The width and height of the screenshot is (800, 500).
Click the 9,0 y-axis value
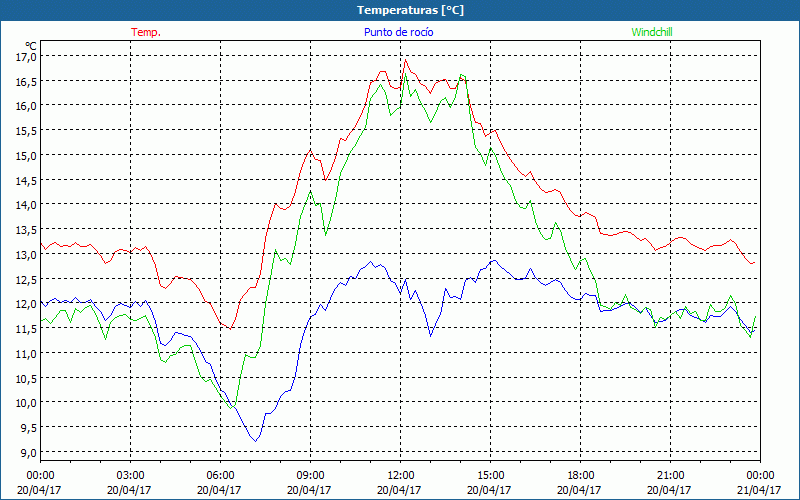tap(29, 452)
